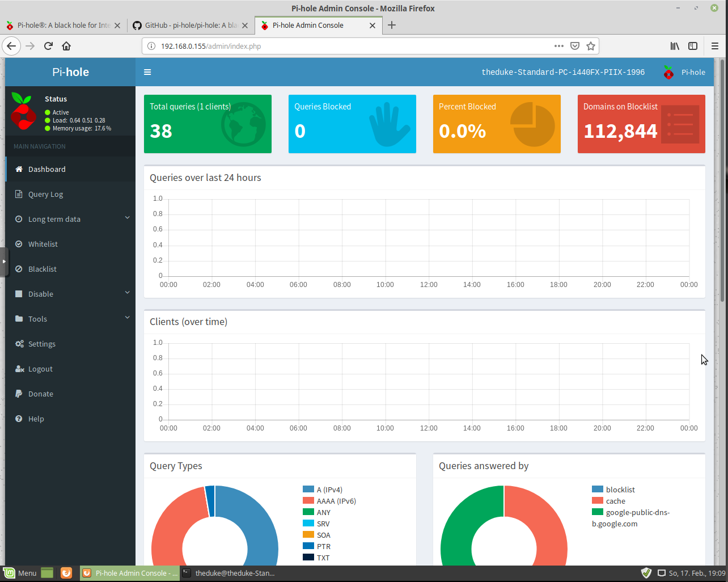This screenshot has height=582, width=728.
Task: Go back with the browser back arrow
Action: pos(11,46)
